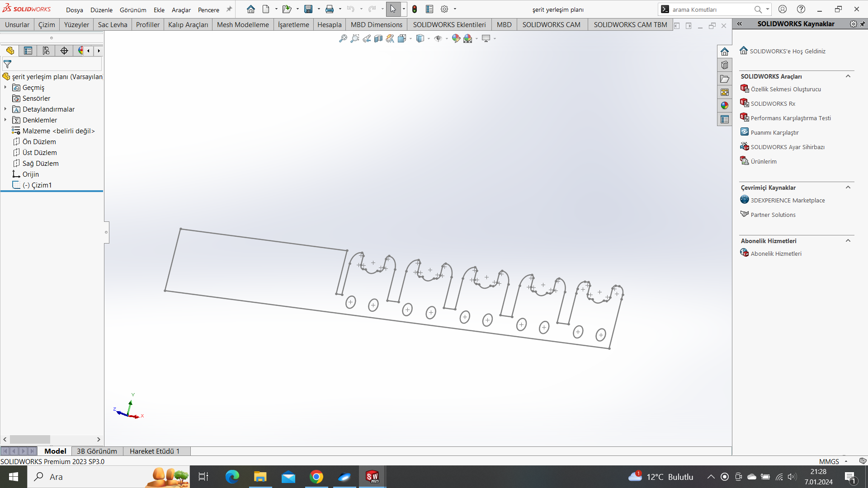Click the Save floppy disk icon

pyautogui.click(x=308, y=9)
